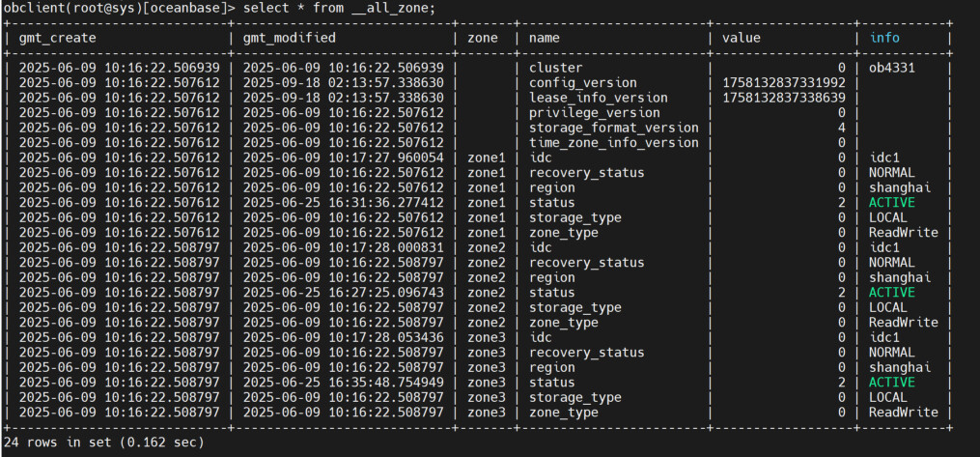Click the value column header

pos(742,38)
